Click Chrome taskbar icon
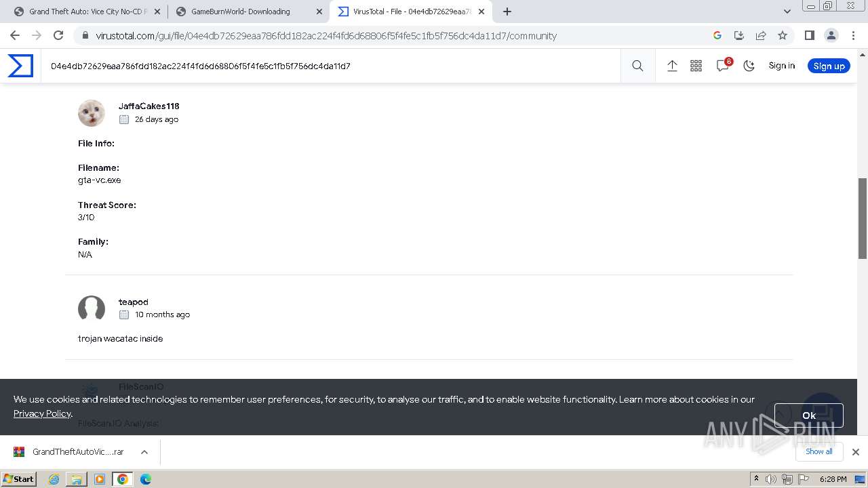Image resolution: width=868 pixels, height=488 pixels. [123, 479]
